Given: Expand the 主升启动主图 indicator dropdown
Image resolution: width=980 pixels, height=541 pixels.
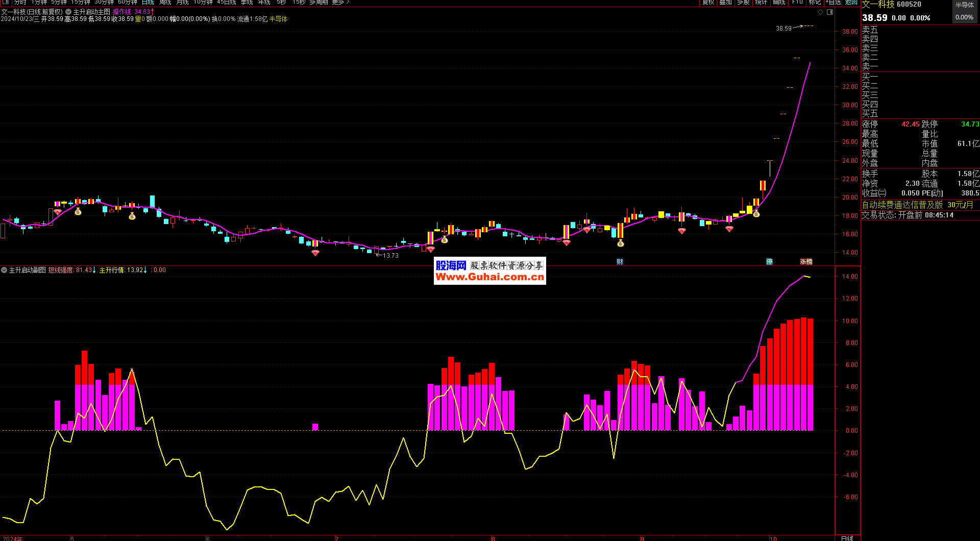Looking at the screenshot, I should [68, 12].
